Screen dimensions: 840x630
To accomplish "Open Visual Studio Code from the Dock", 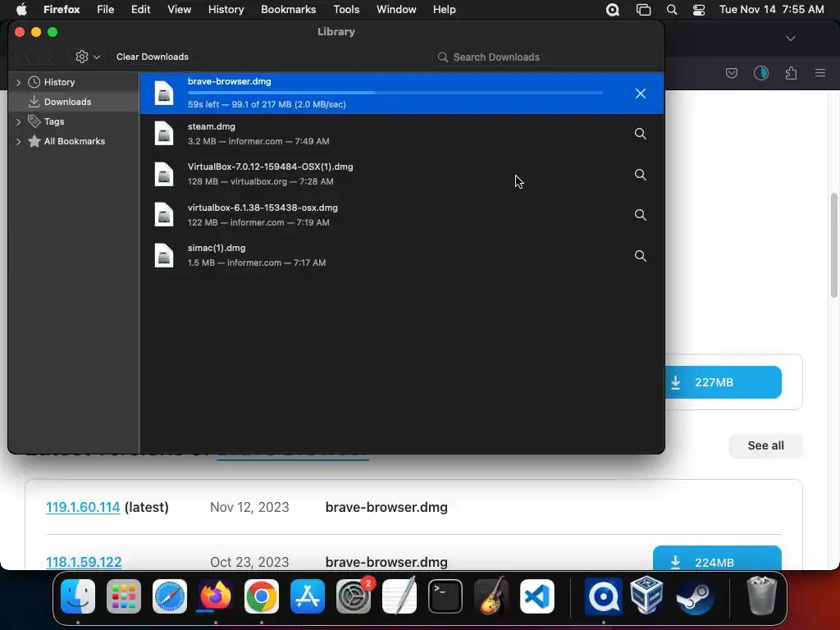I will pyautogui.click(x=536, y=596).
